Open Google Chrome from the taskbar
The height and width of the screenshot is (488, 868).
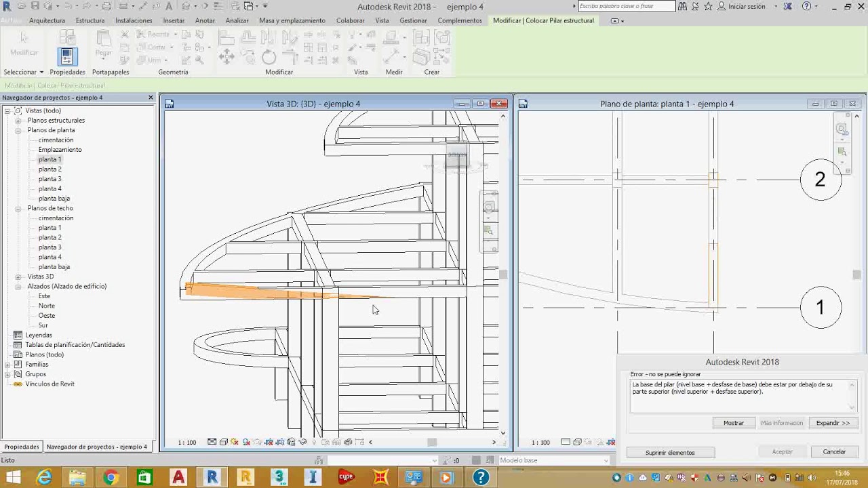[111, 477]
